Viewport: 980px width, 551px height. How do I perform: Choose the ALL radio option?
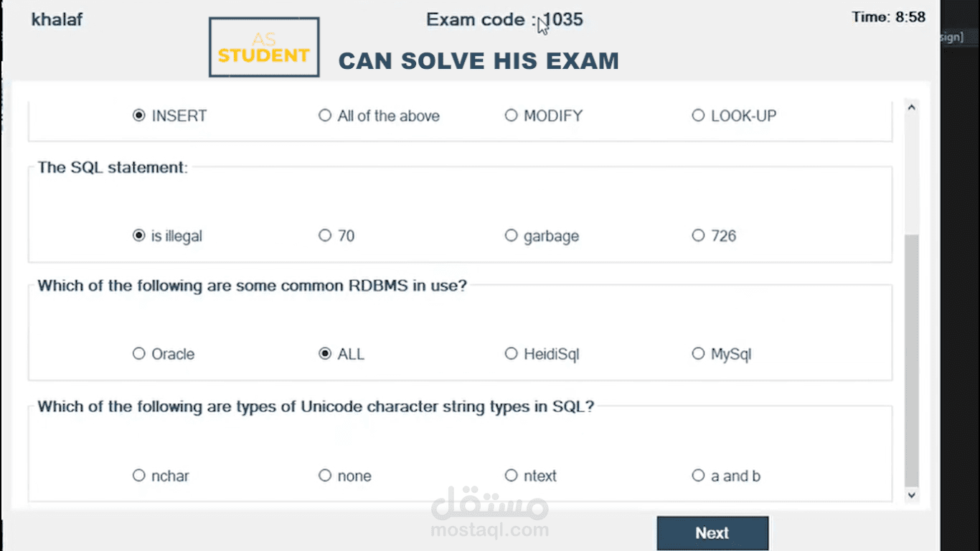[325, 354]
